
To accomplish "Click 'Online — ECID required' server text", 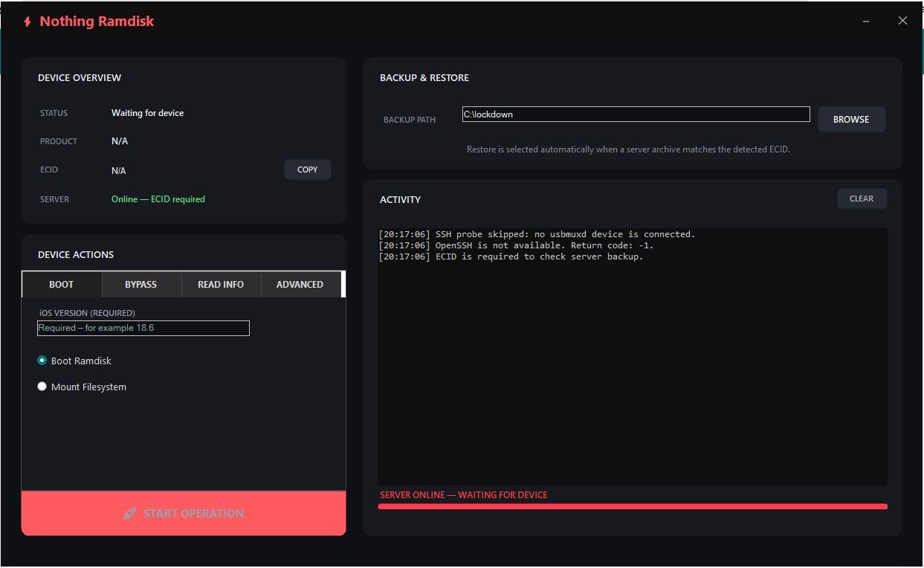I will (x=158, y=199).
